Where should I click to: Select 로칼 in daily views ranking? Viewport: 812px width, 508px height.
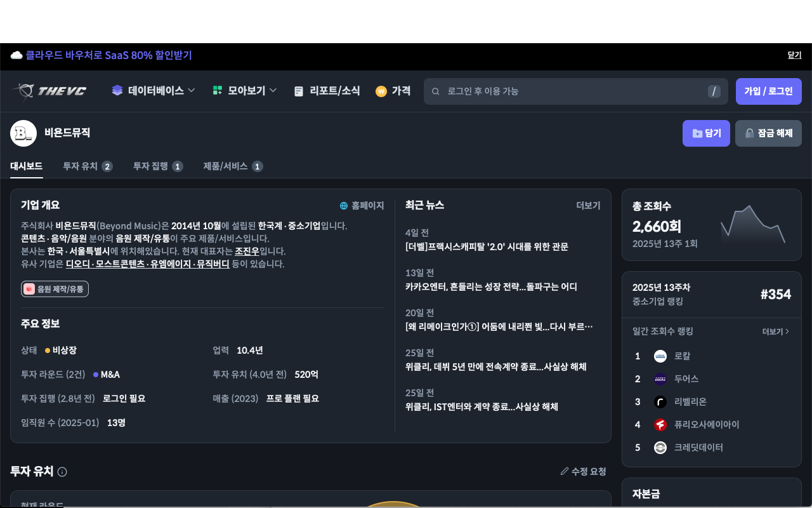683,356
